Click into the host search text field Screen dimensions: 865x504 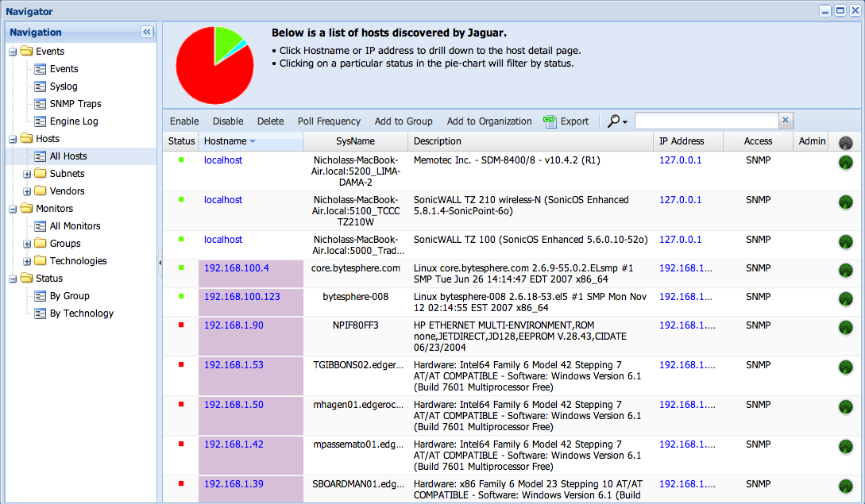point(705,121)
